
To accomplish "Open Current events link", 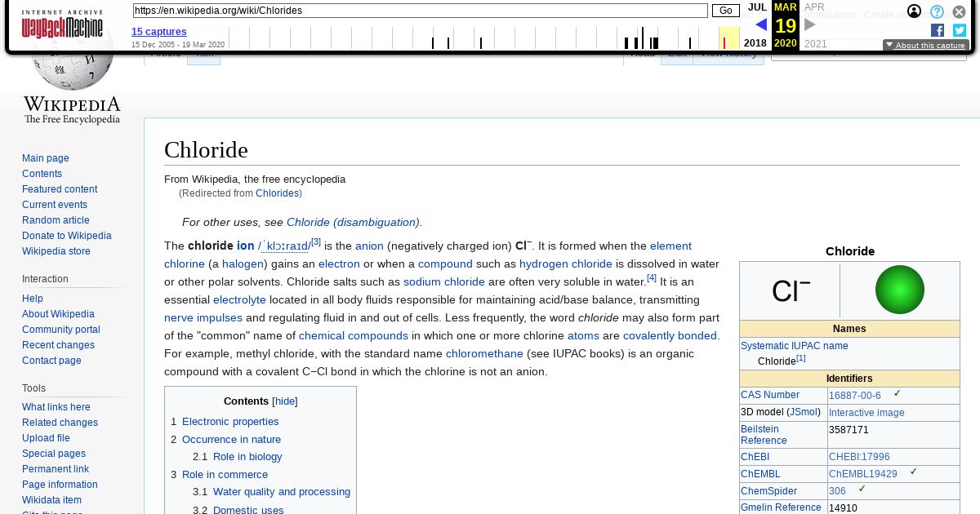I will click(55, 205).
